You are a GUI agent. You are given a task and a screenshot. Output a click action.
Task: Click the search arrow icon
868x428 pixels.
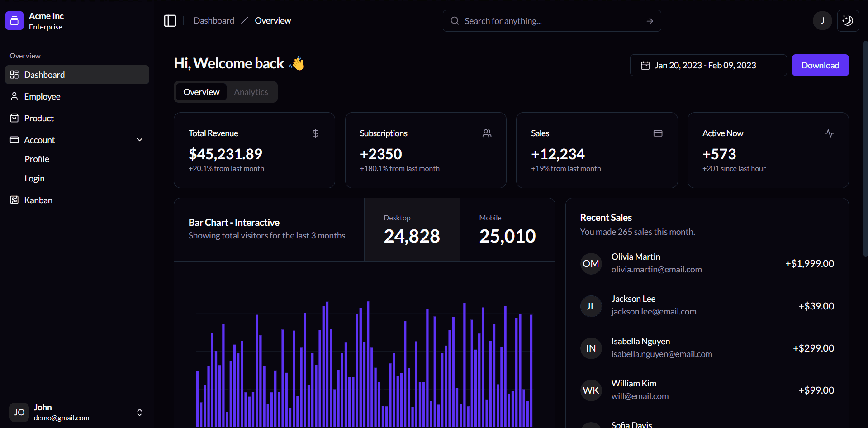point(650,21)
